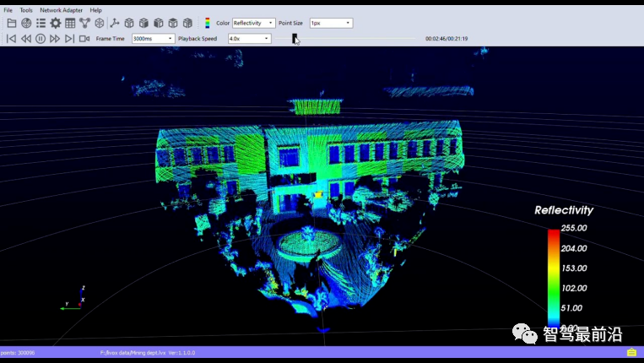Click the playback progress slider handle
This screenshot has height=363, width=644.
(295, 38)
